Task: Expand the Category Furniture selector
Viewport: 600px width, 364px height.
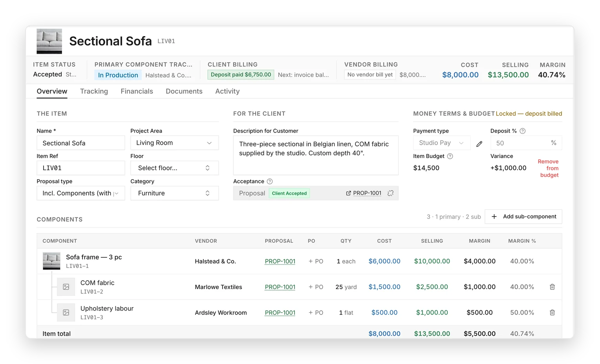Action: click(174, 193)
